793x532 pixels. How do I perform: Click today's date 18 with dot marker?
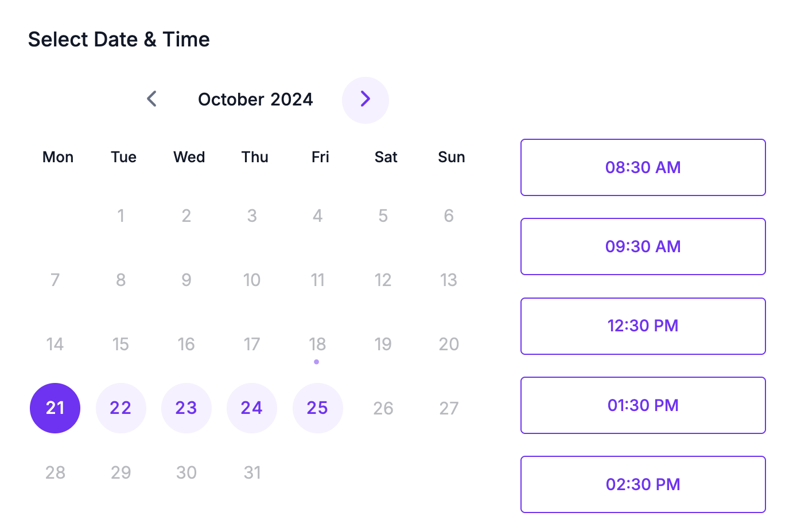pos(317,344)
